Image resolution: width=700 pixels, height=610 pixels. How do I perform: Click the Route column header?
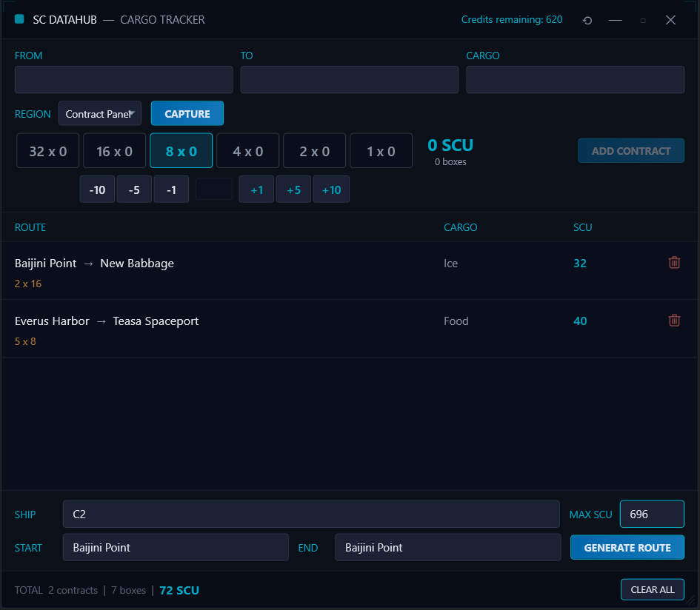point(30,227)
